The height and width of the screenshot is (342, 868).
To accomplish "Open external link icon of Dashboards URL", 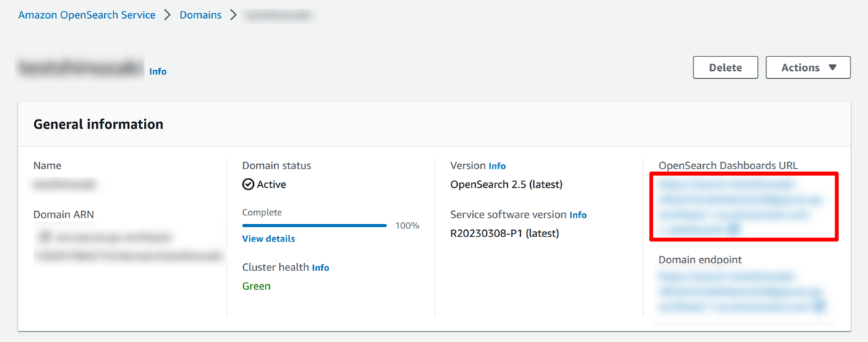I will coord(733,229).
